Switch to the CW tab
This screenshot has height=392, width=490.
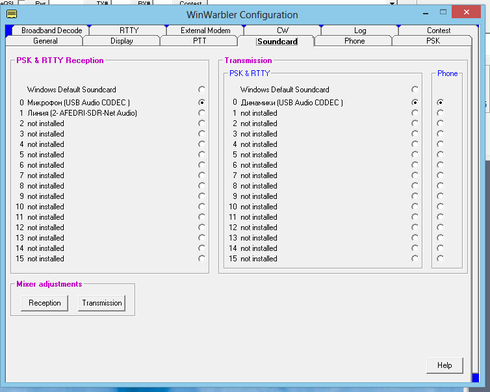282,30
